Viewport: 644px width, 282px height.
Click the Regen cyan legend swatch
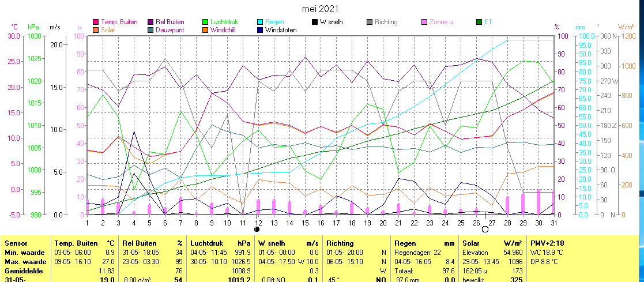259,22
